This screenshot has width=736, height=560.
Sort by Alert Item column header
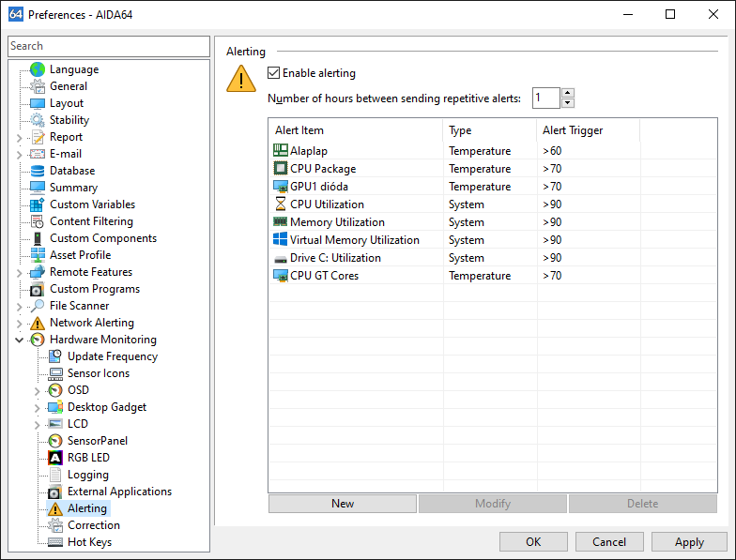(356, 130)
